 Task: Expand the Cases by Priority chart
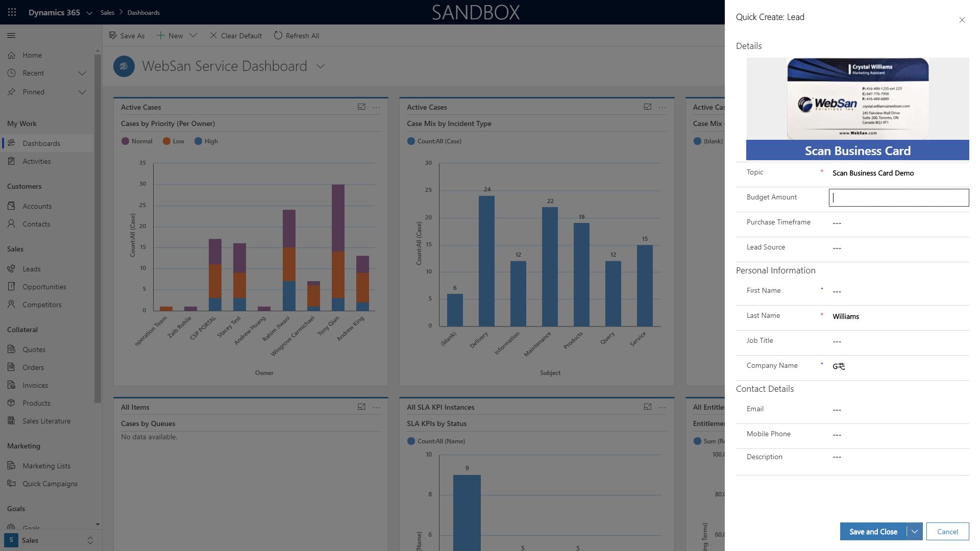point(361,107)
